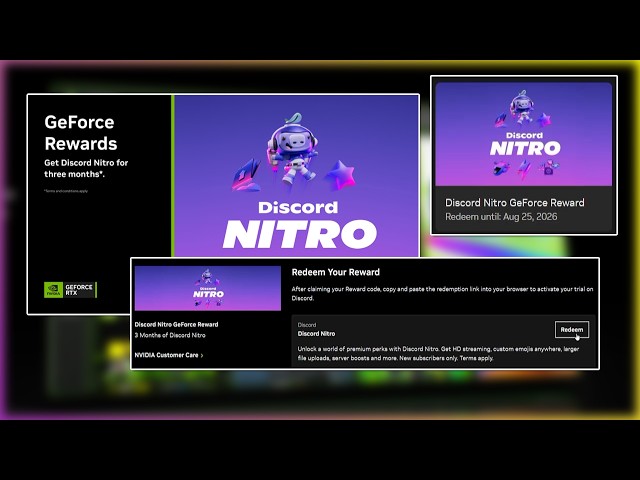This screenshot has width=640, height=480.
Task: Click the 'Redeem until: Aug 25, 2026' text
Action: [x=501, y=217]
